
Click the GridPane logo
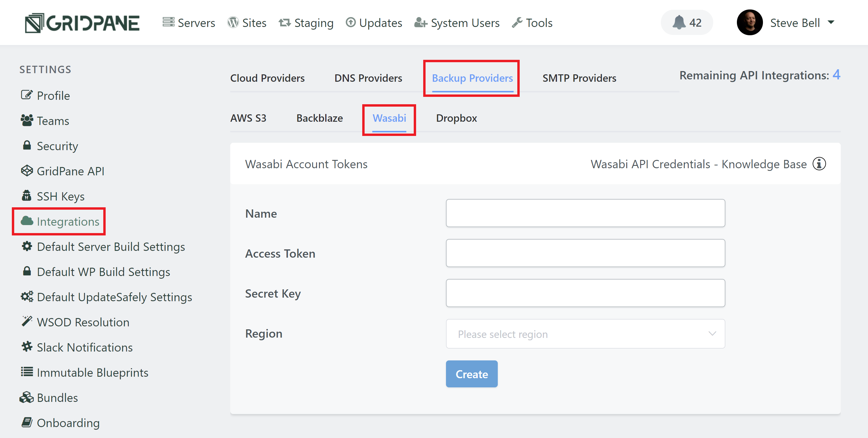click(x=82, y=23)
